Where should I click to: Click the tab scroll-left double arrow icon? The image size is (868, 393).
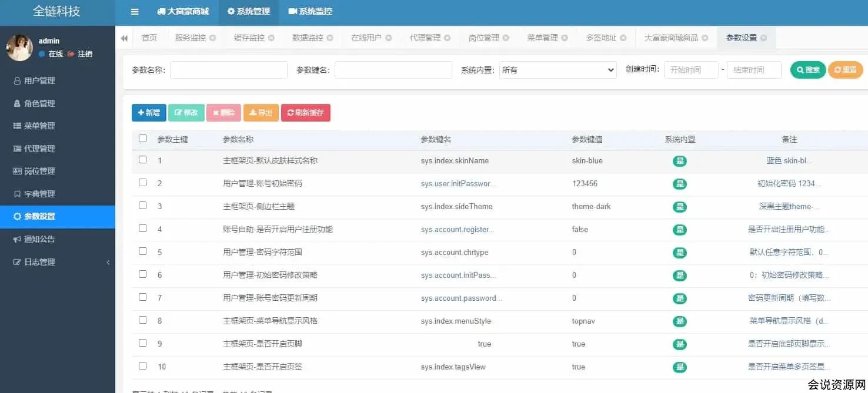(124, 38)
